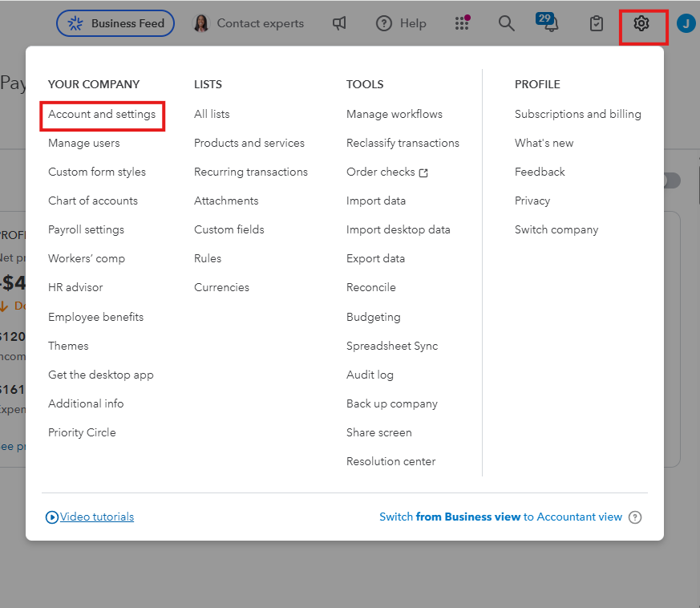Click the Order checks external link icon

423,173
